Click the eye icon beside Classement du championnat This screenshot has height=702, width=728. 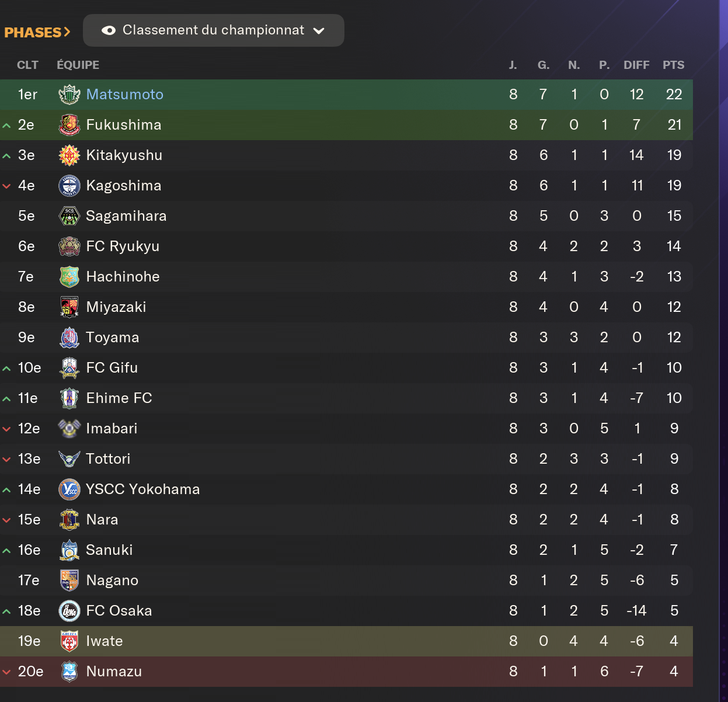click(109, 30)
